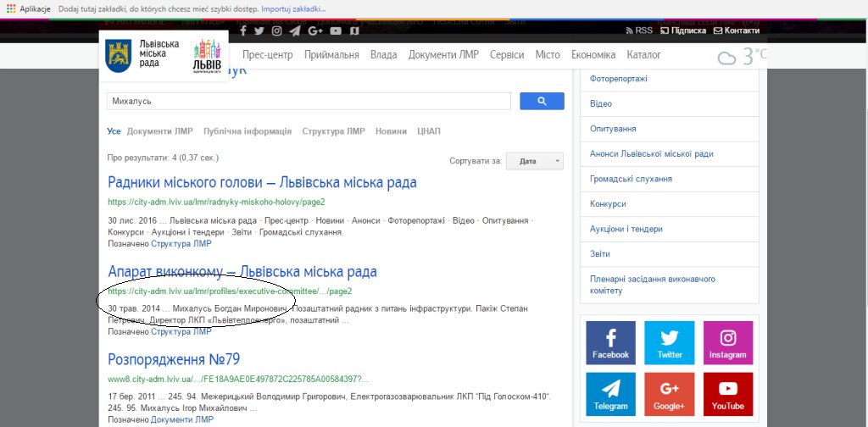Image resolution: width=868 pixels, height=427 pixels.
Task: Open Фоторепортажі in the sidebar
Action: (618, 79)
